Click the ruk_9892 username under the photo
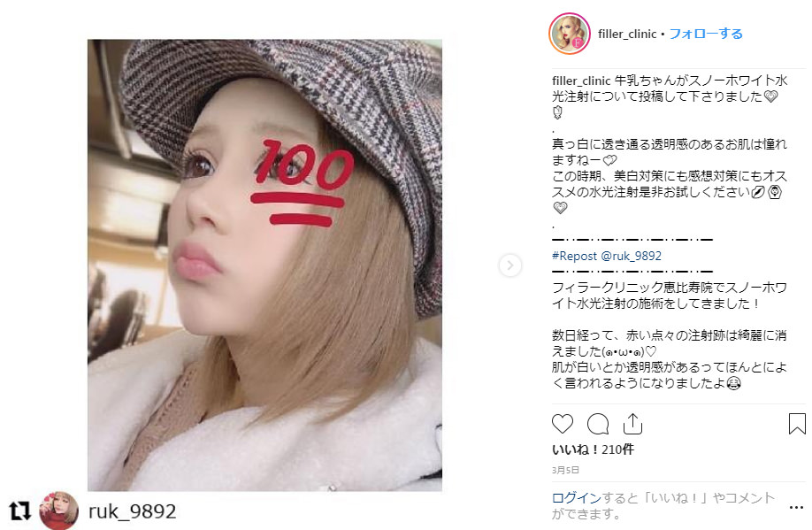 tap(133, 511)
